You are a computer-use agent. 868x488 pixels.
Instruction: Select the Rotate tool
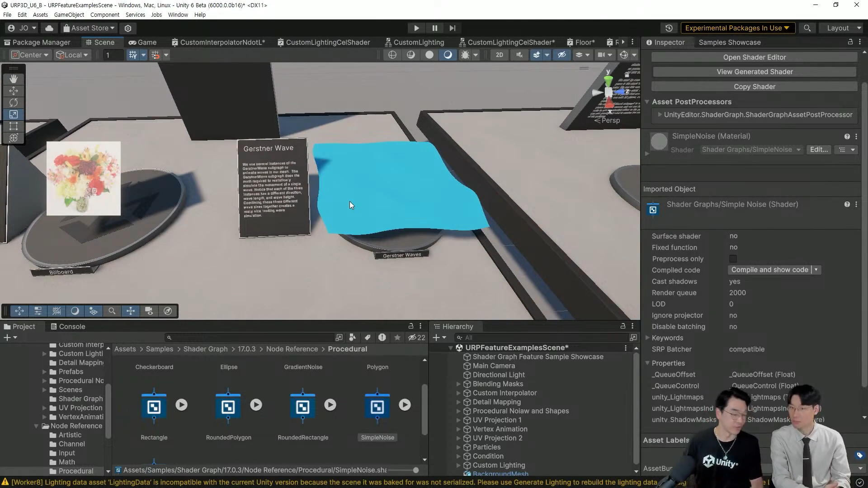click(14, 103)
